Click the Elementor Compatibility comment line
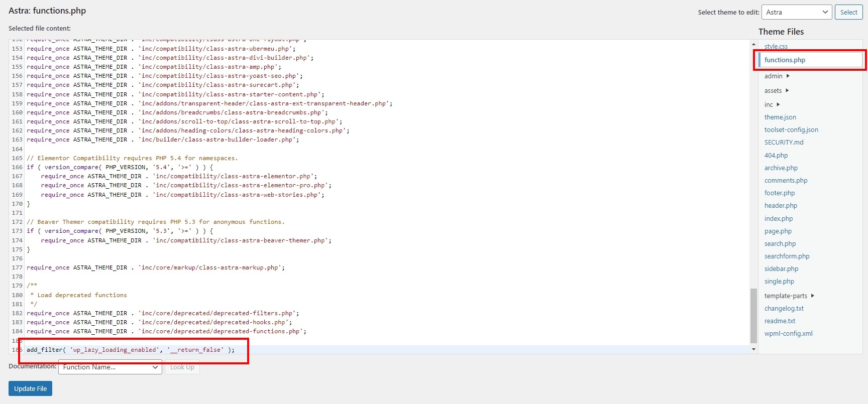The image size is (868, 404). [x=132, y=158]
